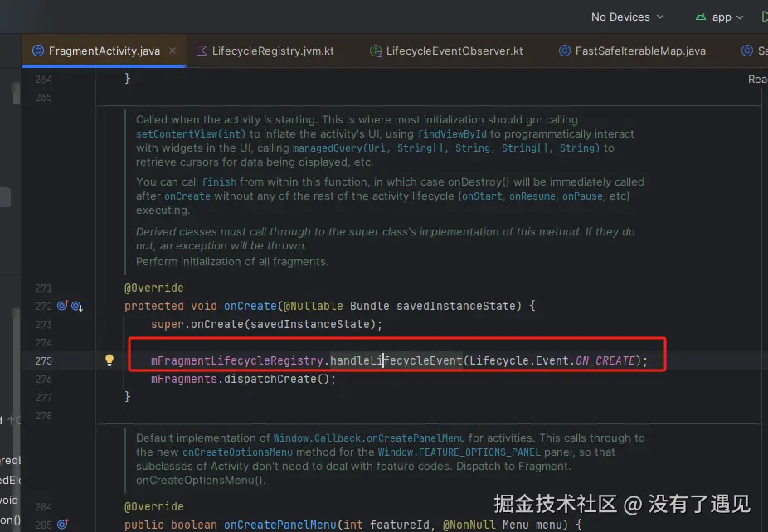Image resolution: width=768 pixels, height=532 pixels.
Task: Click the Kotlin file icon on LifecycleRegistry.jvm.kt tab
Action: coord(202,51)
